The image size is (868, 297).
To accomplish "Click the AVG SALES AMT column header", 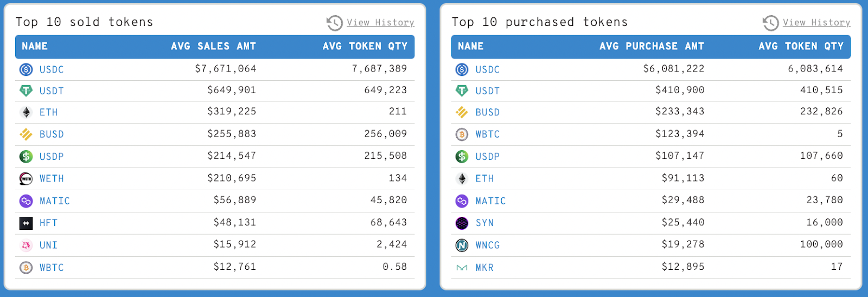I will pos(213,47).
